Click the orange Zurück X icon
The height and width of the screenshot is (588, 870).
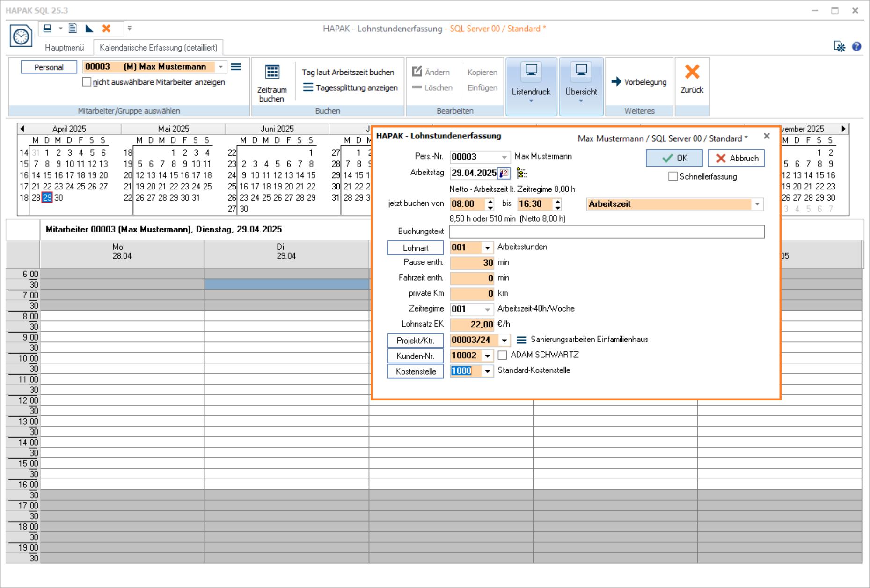pyautogui.click(x=692, y=72)
